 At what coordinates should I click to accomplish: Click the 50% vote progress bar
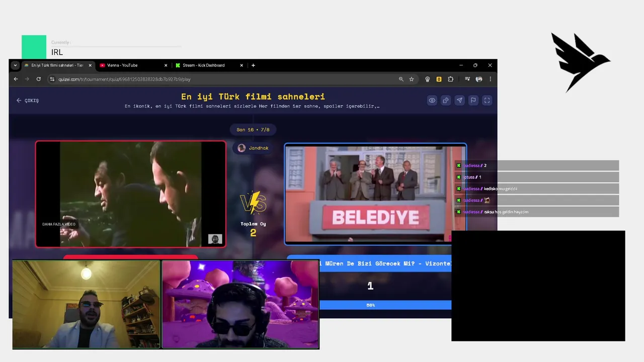coord(385,305)
